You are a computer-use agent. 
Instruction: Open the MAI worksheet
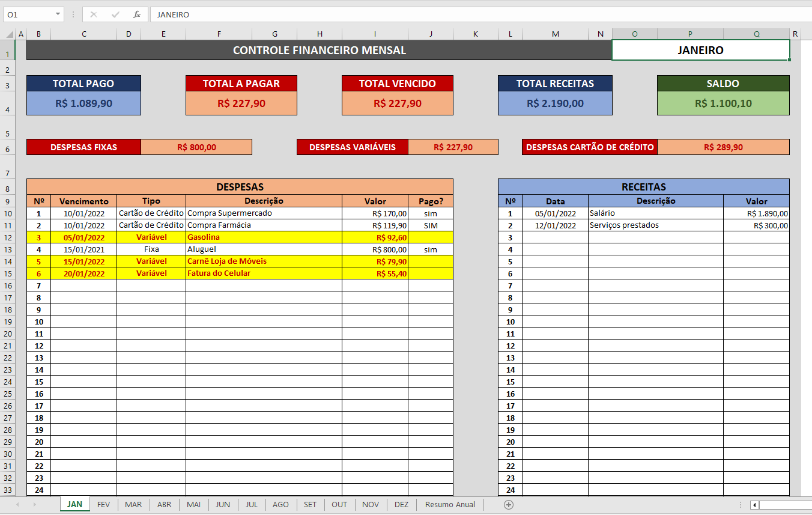tap(193, 505)
